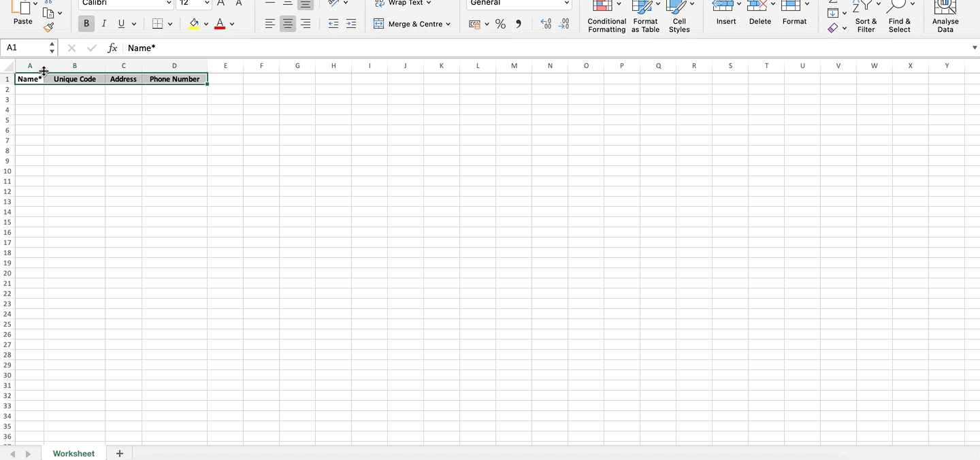
Task: Click the Insert Function fx icon
Action: point(112,48)
